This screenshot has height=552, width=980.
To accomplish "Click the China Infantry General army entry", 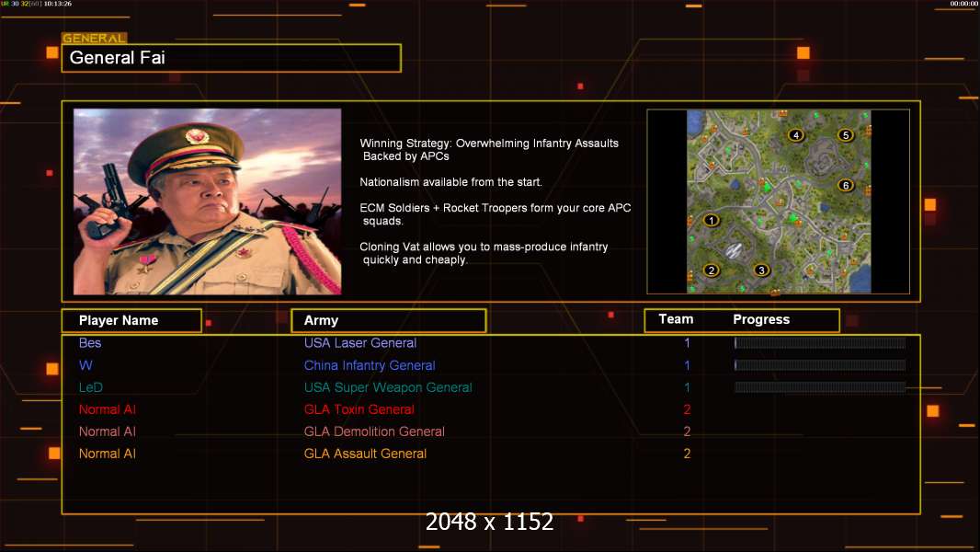I will pyautogui.click(x=370, y=365).
